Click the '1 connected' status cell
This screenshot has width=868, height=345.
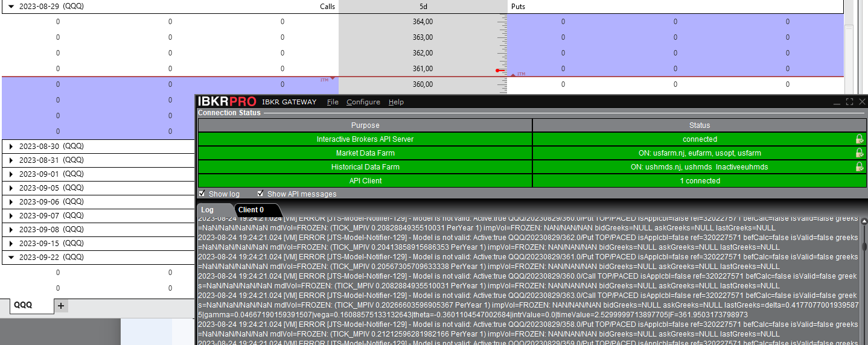pyautogui.click(x=700, y=181)
